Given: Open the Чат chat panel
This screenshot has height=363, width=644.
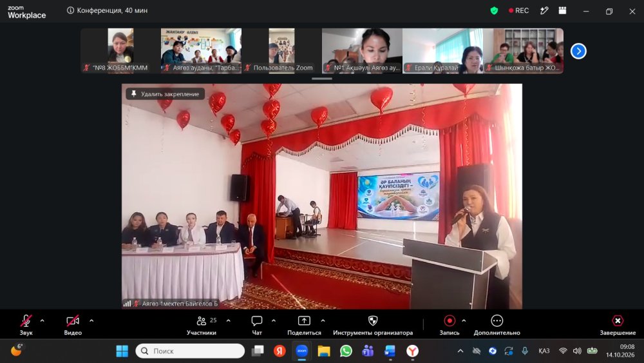Looking at the screenshot, I should point(257,325).
